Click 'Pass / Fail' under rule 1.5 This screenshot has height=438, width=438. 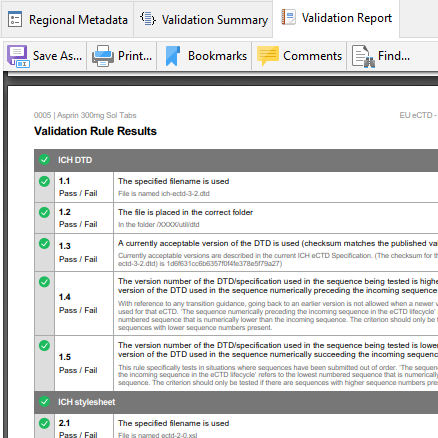78,370
